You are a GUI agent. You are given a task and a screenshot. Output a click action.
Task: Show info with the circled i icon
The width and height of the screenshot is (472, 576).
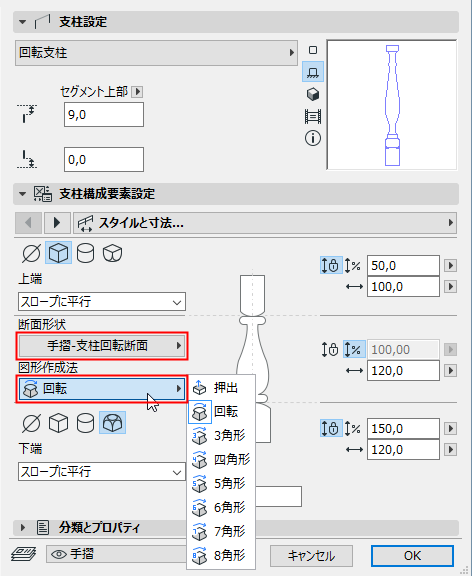[313, 138]
